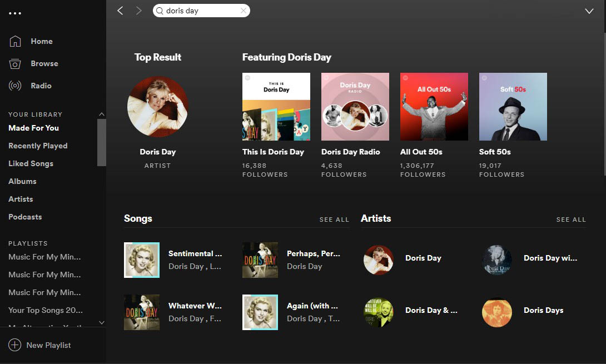Screen dimensions: 606x364
Task: Click the Again (with ... song title
Action: pos(312,306)
